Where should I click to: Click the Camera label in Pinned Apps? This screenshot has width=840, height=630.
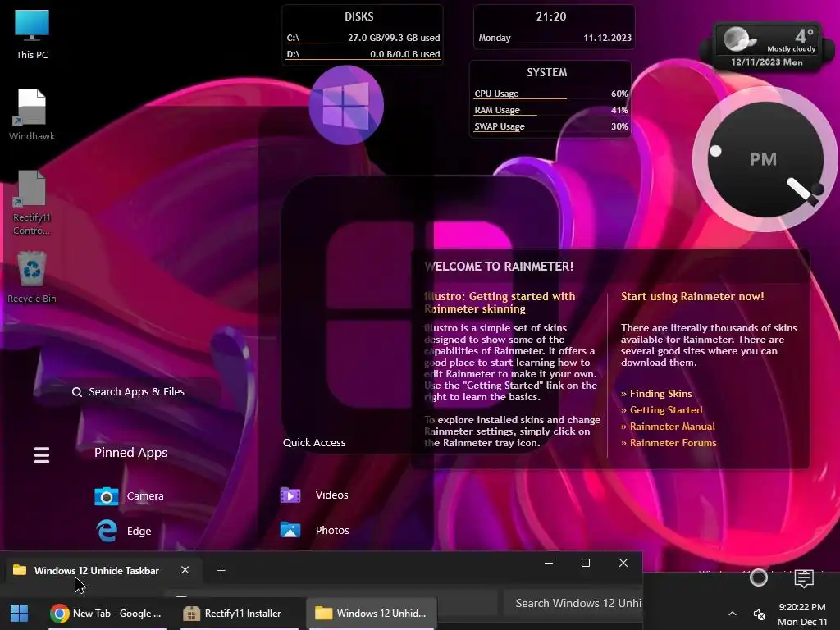pos(145,496)
